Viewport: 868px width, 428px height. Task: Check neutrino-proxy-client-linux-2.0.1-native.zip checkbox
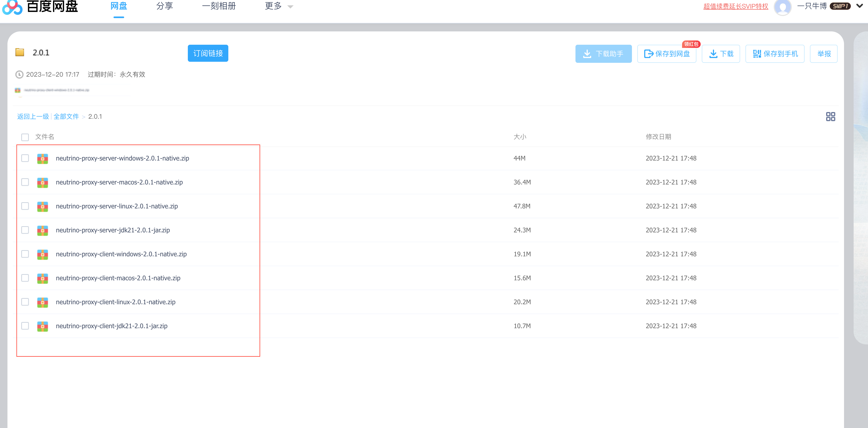[25, 301]
